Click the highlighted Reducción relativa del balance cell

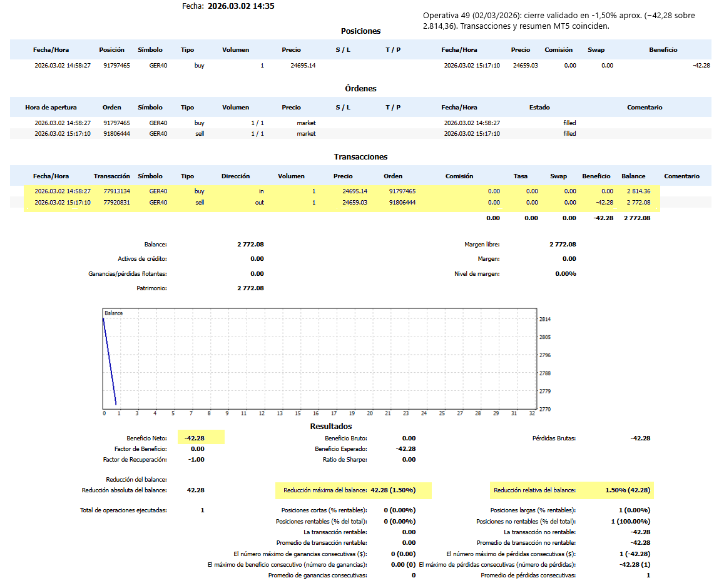572,490
